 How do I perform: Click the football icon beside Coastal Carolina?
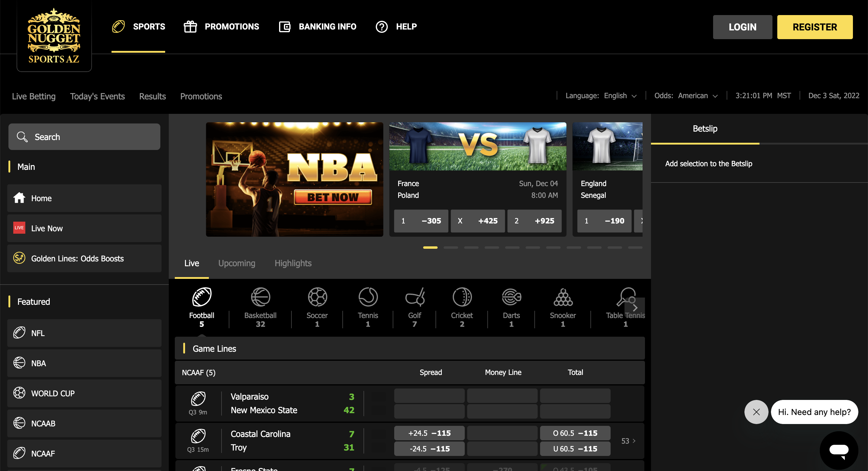(198, 436)
